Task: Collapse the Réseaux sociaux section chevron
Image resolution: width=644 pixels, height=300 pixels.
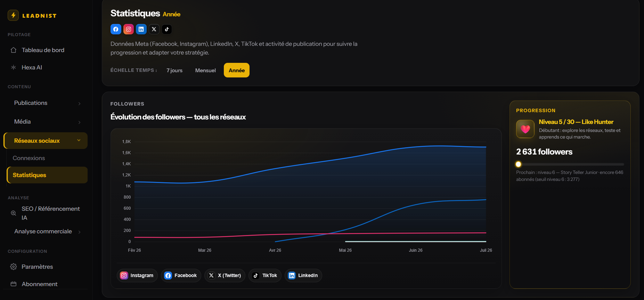Action: [79, 140]
